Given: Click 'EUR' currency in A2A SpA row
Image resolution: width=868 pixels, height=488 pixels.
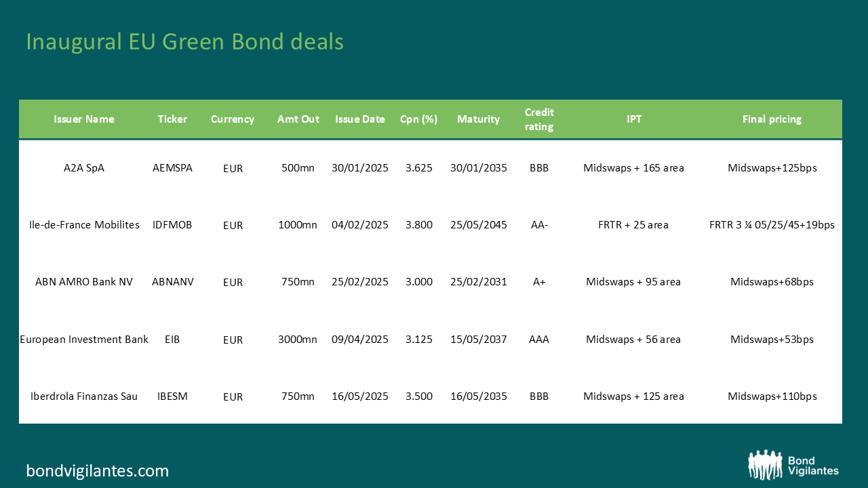Looking at the screenshot, I should [233, 169].
